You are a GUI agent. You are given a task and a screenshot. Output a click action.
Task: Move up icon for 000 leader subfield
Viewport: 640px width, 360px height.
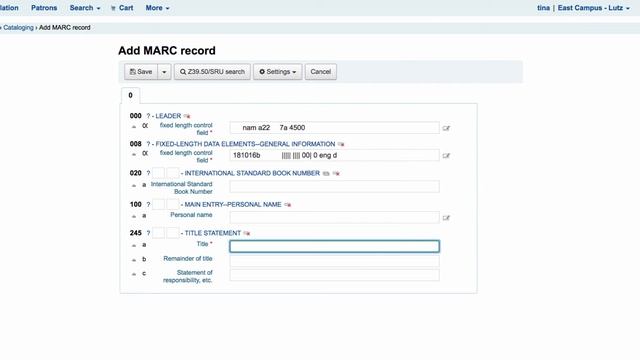[x=134, y=127]
